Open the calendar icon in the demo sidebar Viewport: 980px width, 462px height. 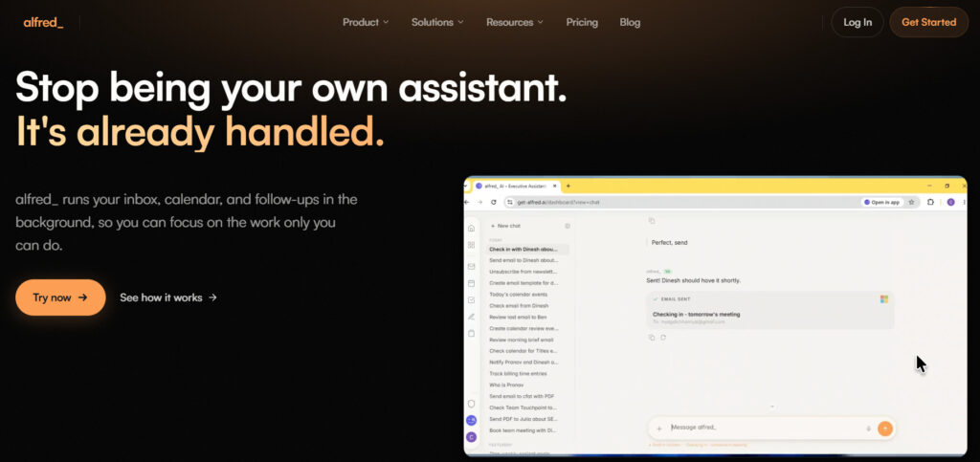[471, 283]
